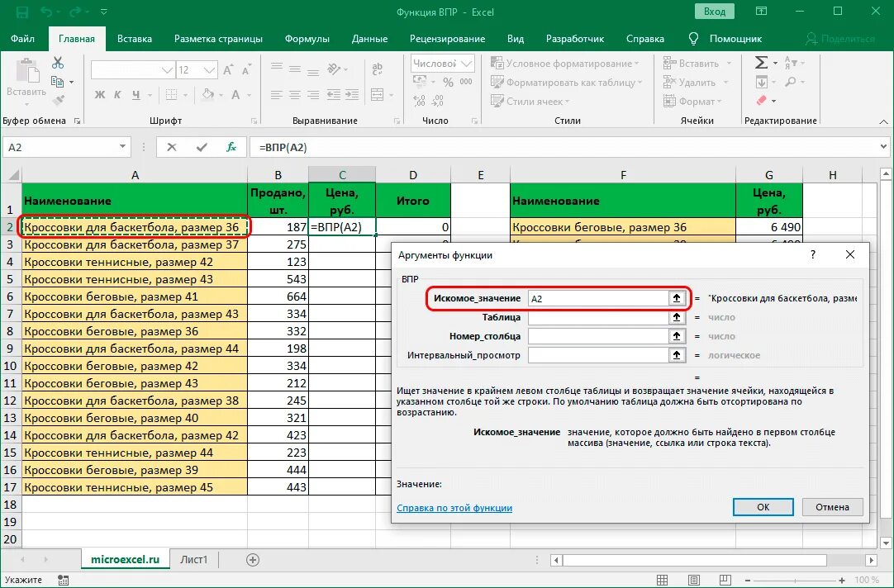
Task: Click the find magnifier icon
Action: [790, 83]
